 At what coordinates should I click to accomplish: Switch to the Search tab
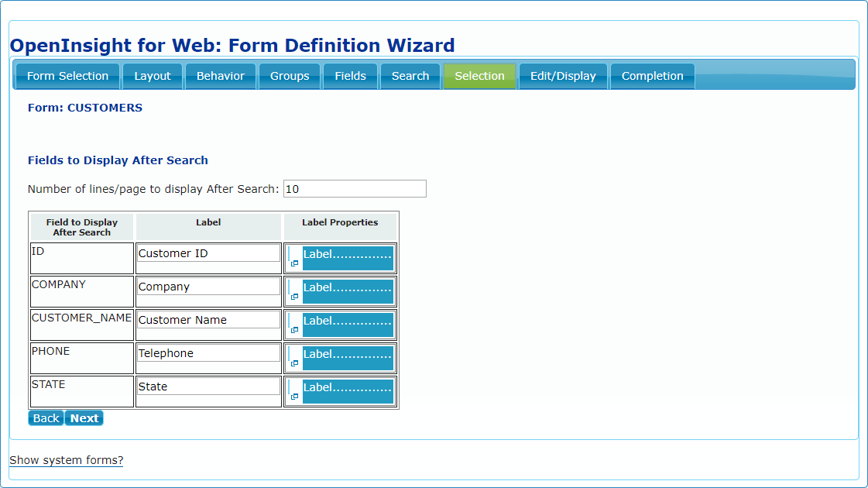pos(410,76)
